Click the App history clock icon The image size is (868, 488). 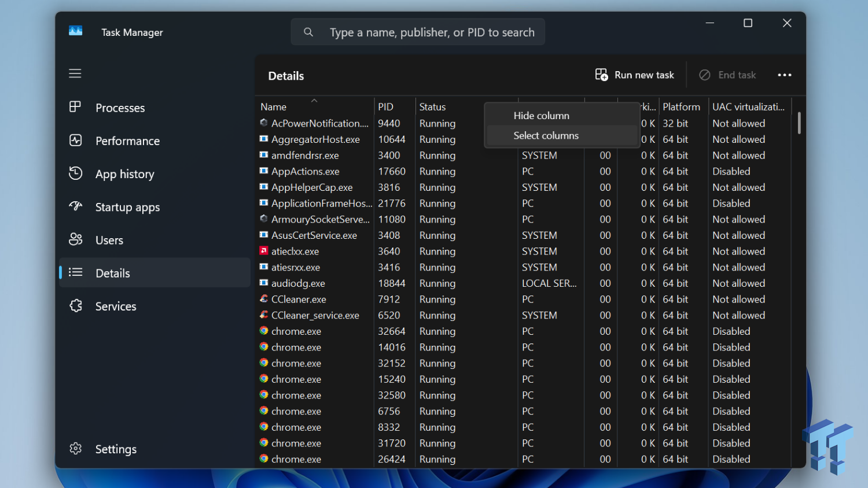[x=75, y=173]
